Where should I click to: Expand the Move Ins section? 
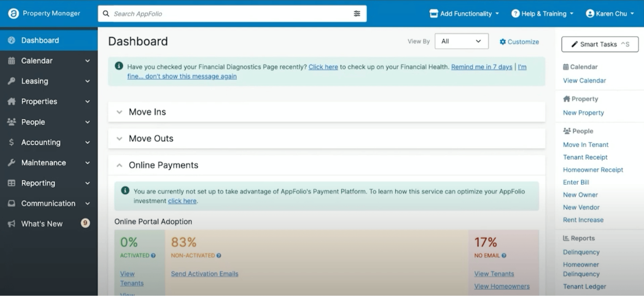(x=119, y=112)
